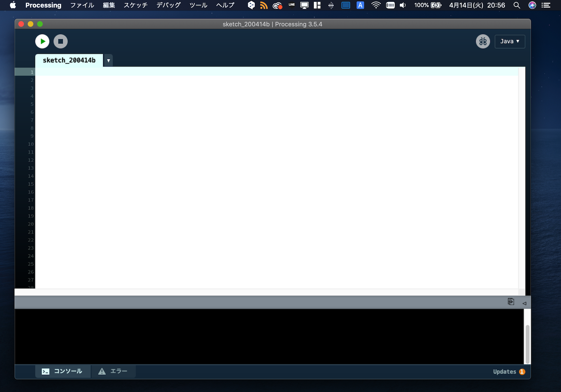The width and height of the screenshot is (561, 392).
Task: Open Spotlight search in the menu bar
Action: coord(517,5)
